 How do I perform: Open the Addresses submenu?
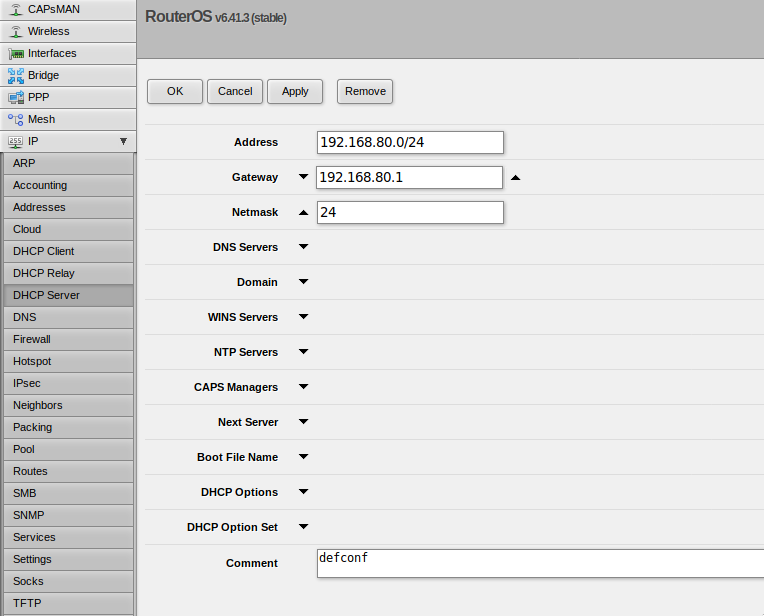point(68,207)
